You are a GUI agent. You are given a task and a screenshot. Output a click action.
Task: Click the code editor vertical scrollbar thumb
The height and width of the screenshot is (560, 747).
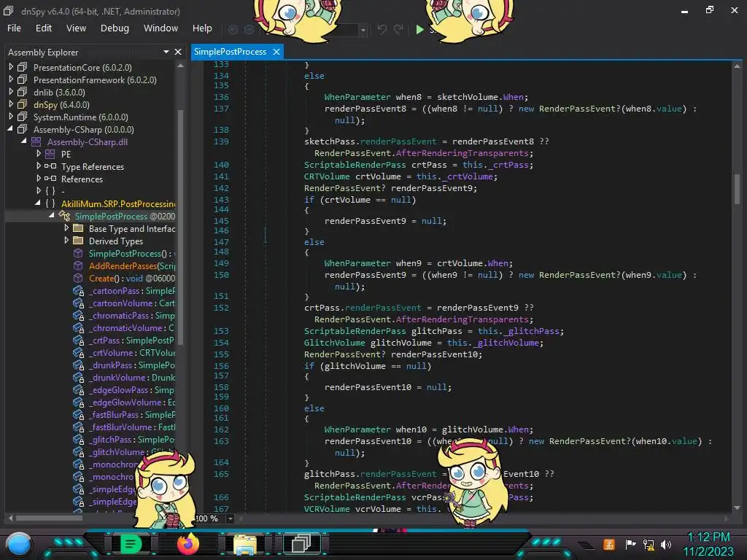pyautogui.click(x=737, y=189)
